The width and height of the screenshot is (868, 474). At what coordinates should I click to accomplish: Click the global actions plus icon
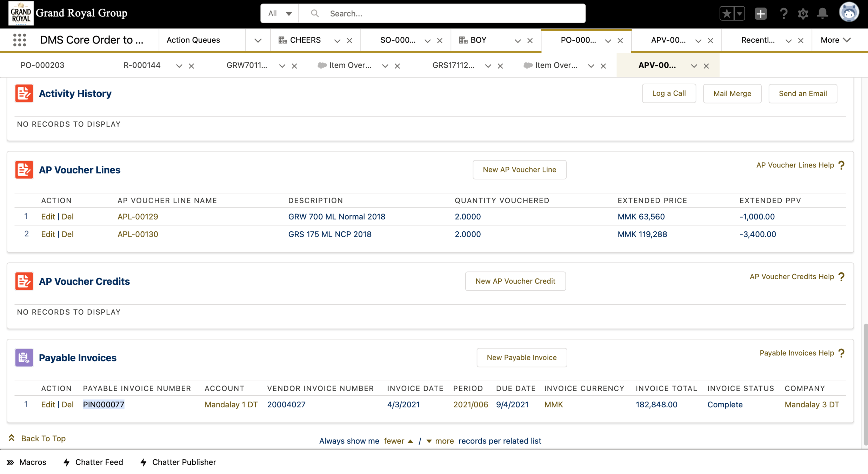pyautogui.click(x=760, y=14)
